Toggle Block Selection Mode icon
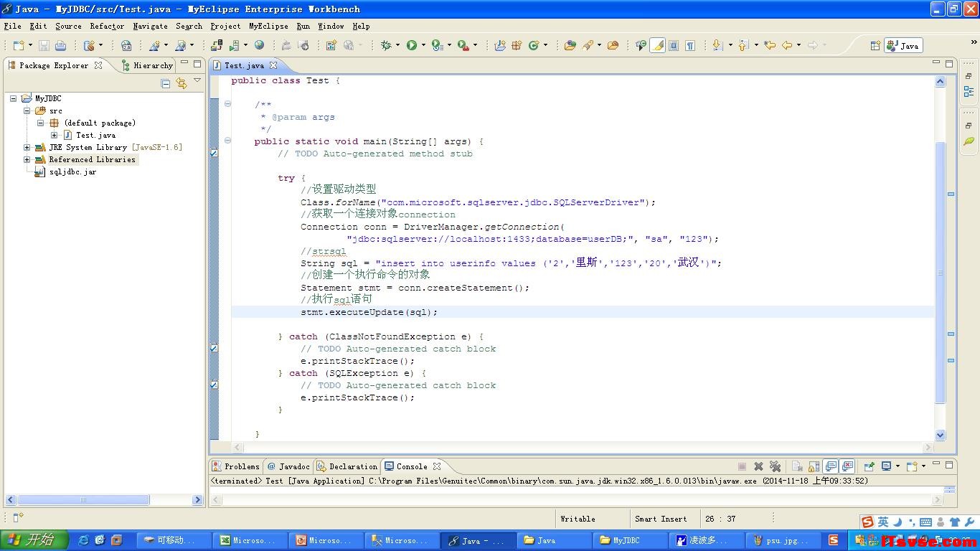The width and height of the screenshot is (980, 551). (x=674, y=45)
